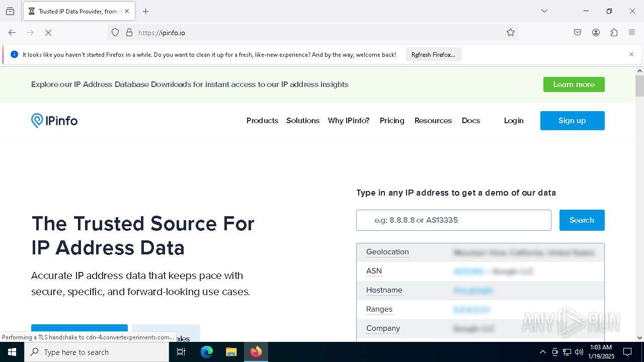644x362 pixels.
Task: Click the Sign up button
Action: [x=572, y=121]
